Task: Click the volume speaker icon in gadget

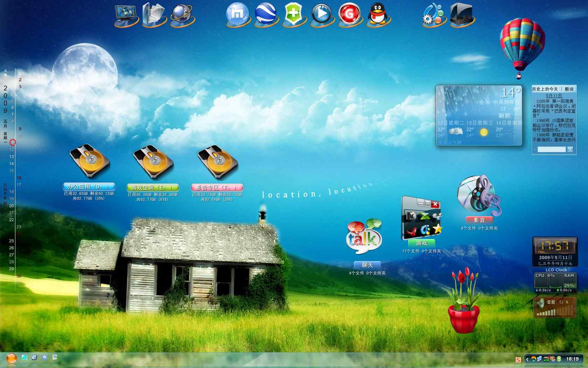Action: [541, 303]
